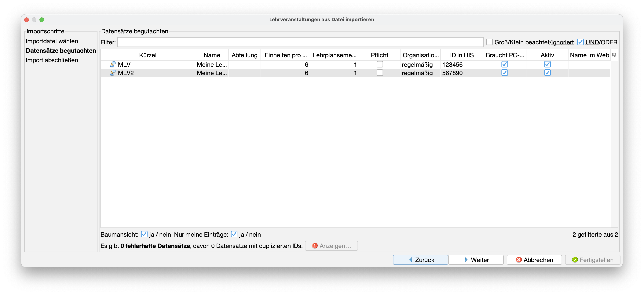The image size is (644, 295).
Task: Cancel the import with Abbrechen
Action: pyautogui.click(x=534, y=260)
